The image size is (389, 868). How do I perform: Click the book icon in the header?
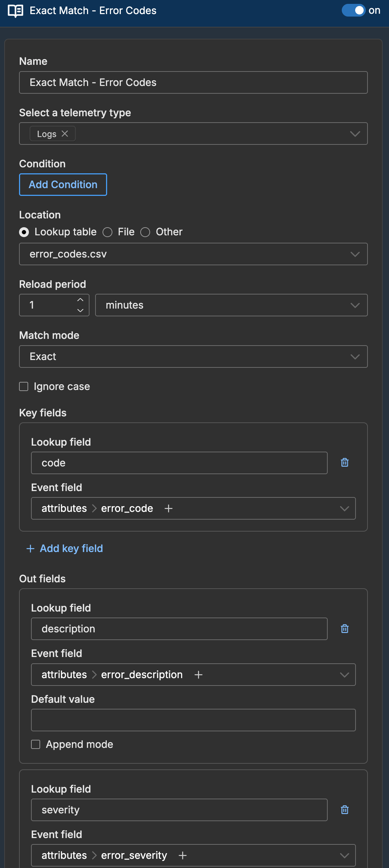[x=16, y=11]
